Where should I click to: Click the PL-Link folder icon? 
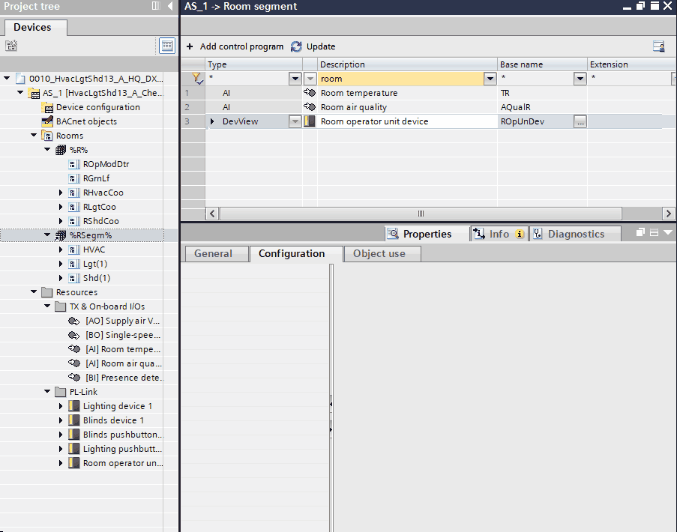(61, 392)
